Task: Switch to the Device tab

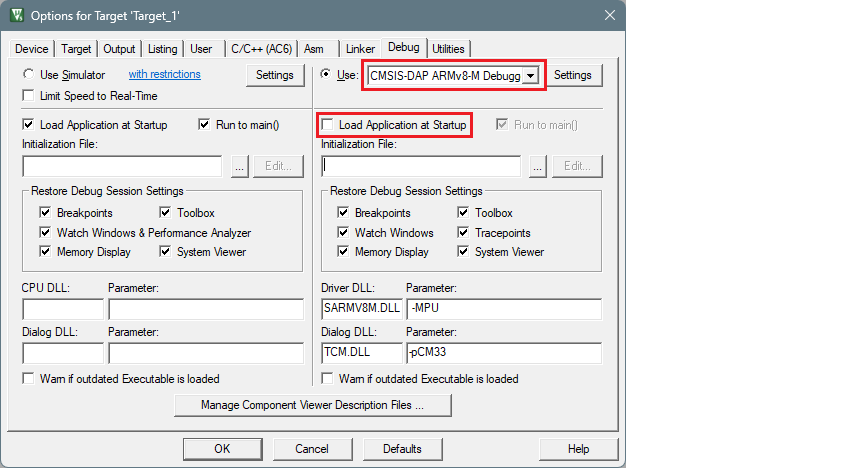Action: point(32,49)
